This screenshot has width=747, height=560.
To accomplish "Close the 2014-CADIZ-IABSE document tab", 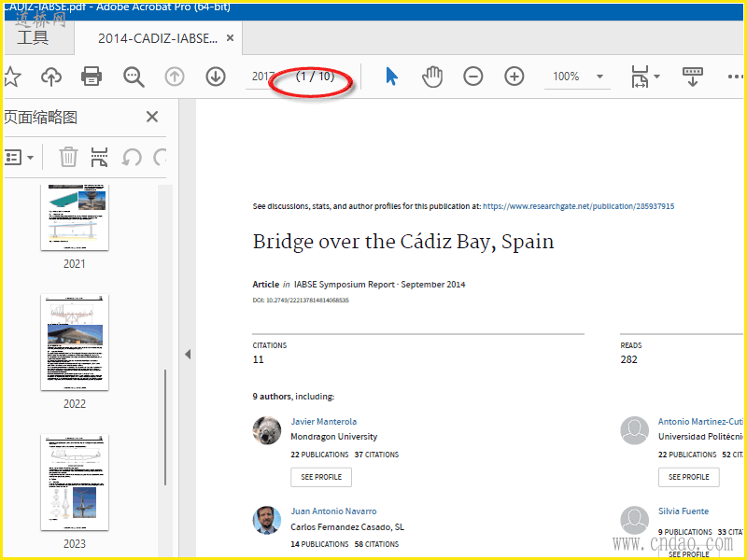I will 230,37.
